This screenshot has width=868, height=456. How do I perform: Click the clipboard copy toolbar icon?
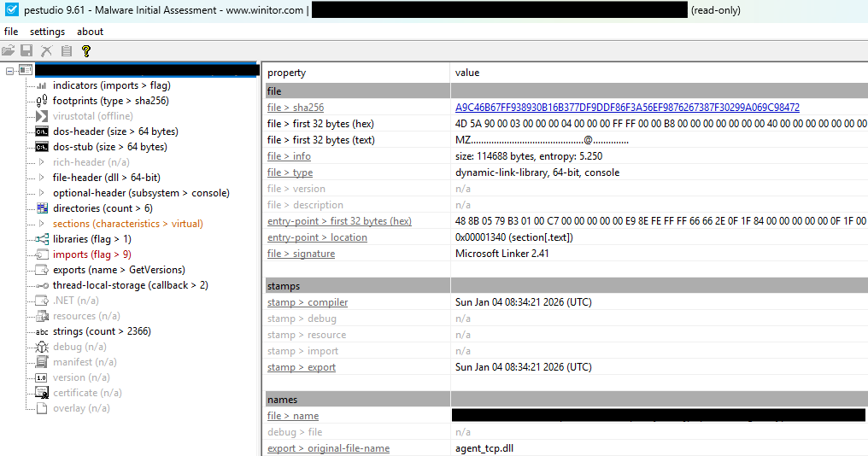(x=66, y=51)
